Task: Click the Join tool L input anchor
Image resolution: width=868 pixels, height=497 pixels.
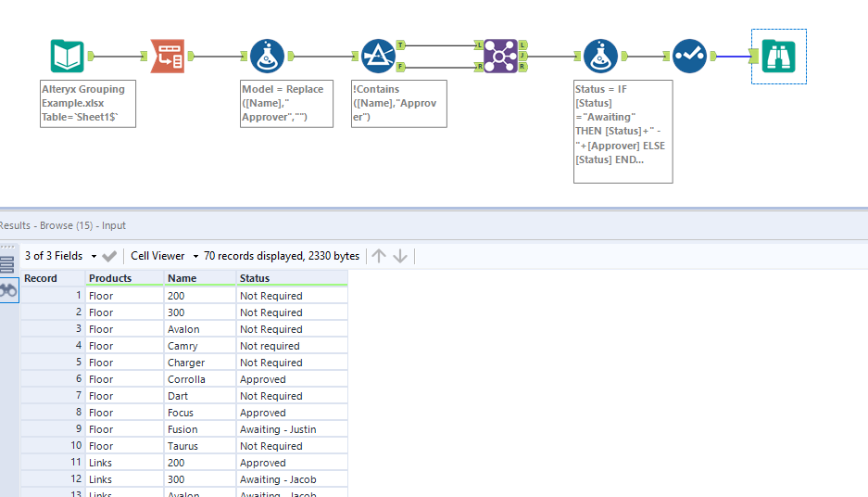Action: 480,45
